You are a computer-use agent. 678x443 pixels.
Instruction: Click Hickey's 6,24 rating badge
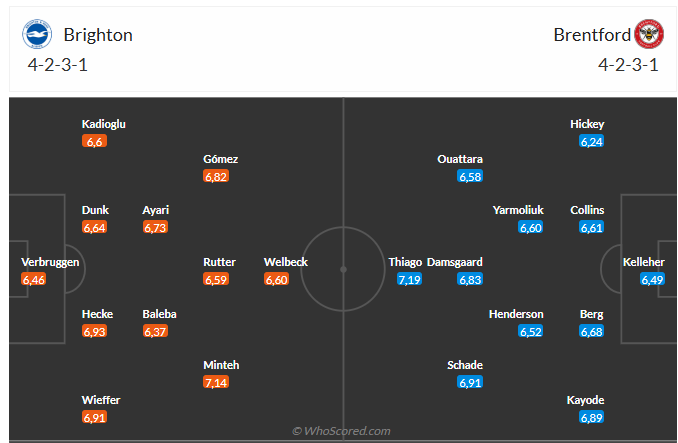pos(592,142)
